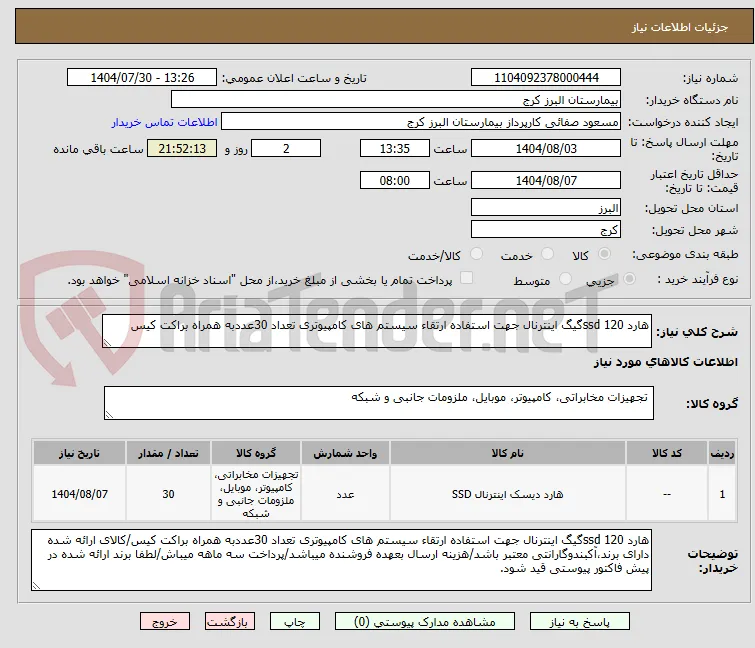Click the validity time field 08:00
Screen dimensions: 755x648
[x=395, y=181]
